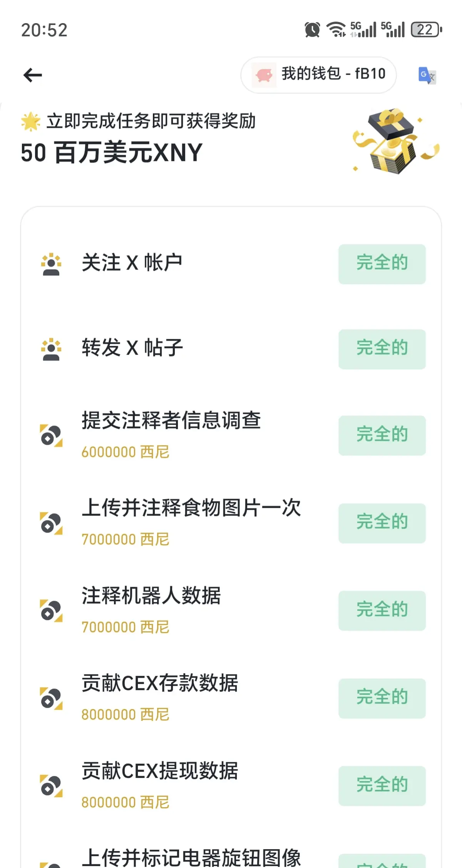
Task: Tap the back arrow icon
Action: 33,75
